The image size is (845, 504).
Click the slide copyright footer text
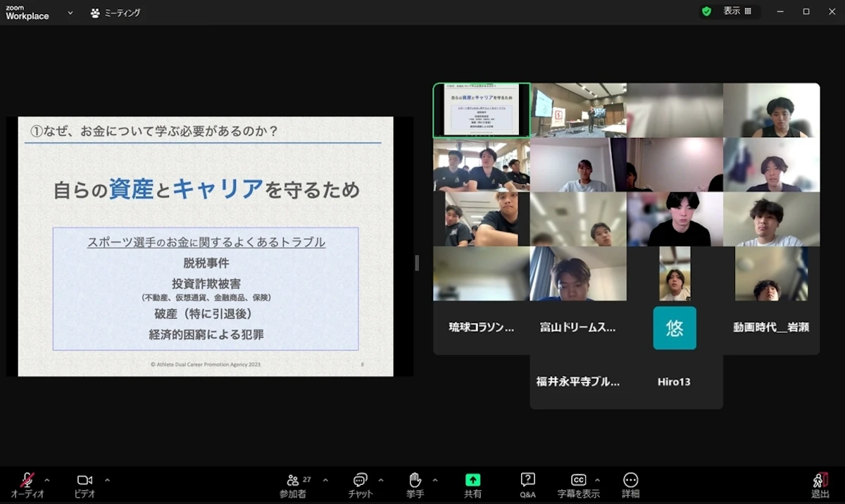pyautogui.click(x=206, y=365)
